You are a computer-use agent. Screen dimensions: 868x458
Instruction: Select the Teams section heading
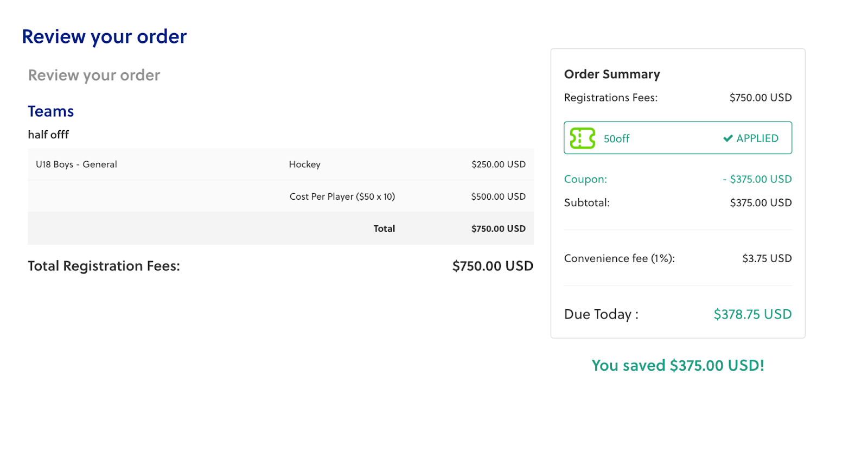coord(51,111)
